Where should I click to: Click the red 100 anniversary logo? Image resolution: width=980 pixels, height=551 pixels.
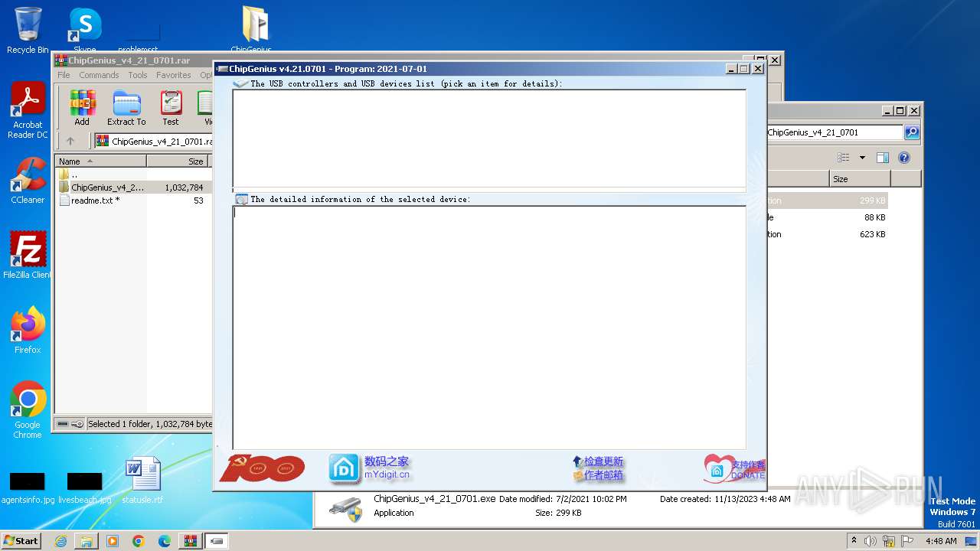tap(263, 468)
